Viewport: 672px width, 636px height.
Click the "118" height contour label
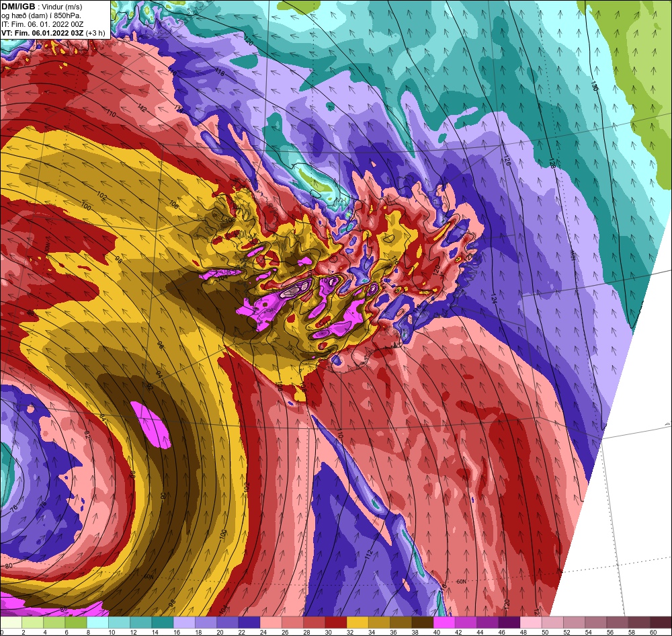point(220,73)
